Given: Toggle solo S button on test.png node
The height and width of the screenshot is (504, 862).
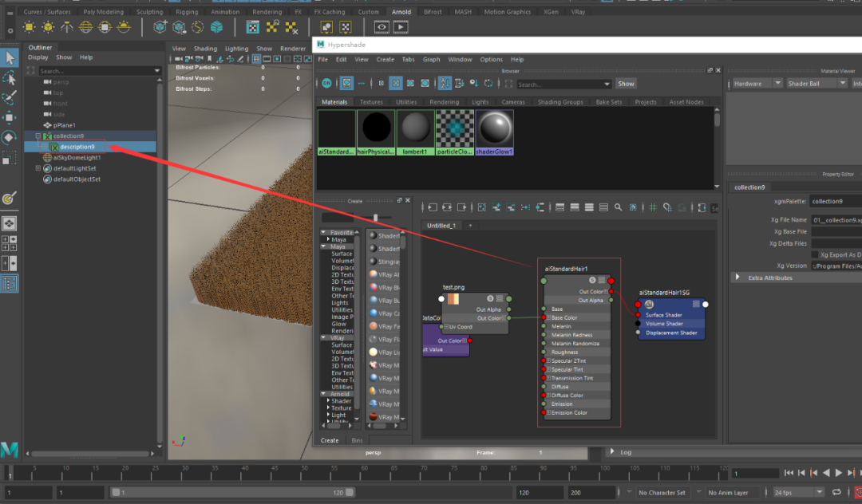Looking at the screenshot, I should point(490,299).
